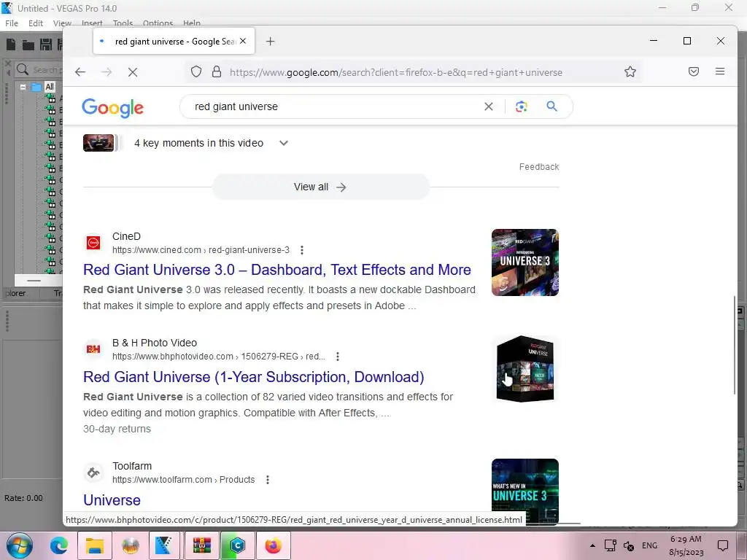Open the Pocket save button
The height and width of the screenshot is (560, 747).
coord(694,71)
